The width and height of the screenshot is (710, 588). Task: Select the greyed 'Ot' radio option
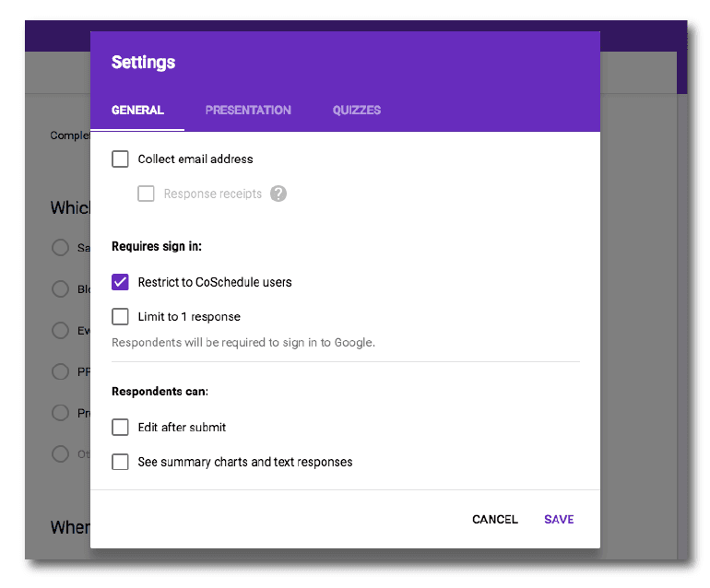pyautogui.click(x=61, y=454)
